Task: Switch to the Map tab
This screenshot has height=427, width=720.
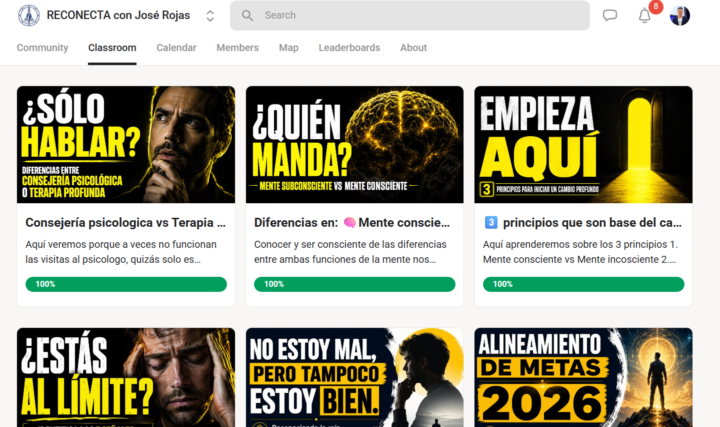Action: 288,48
